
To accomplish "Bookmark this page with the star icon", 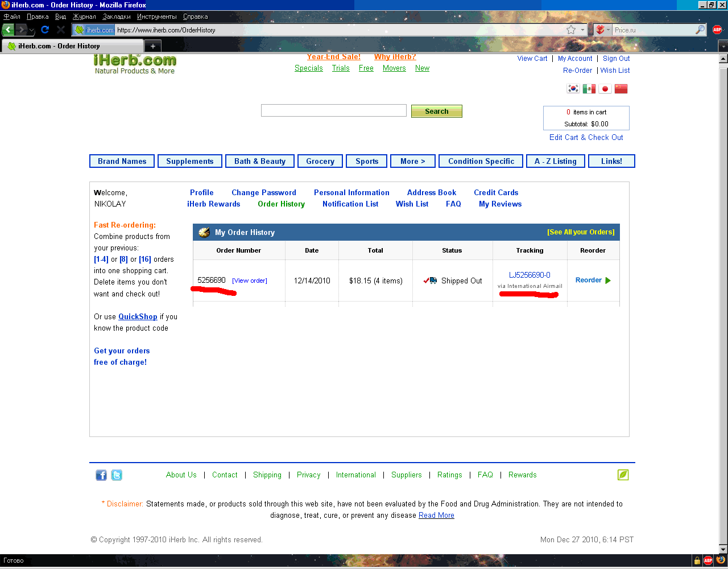I will (571, 30).
